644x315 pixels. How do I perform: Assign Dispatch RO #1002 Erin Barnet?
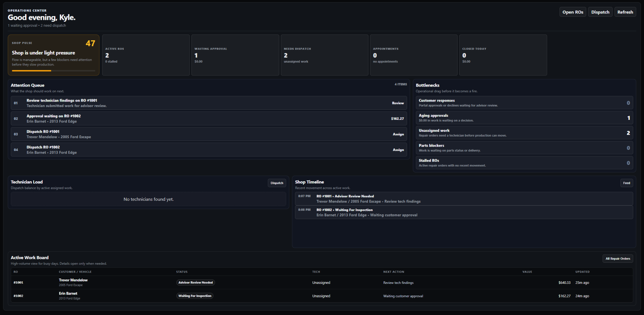(398, 150)
